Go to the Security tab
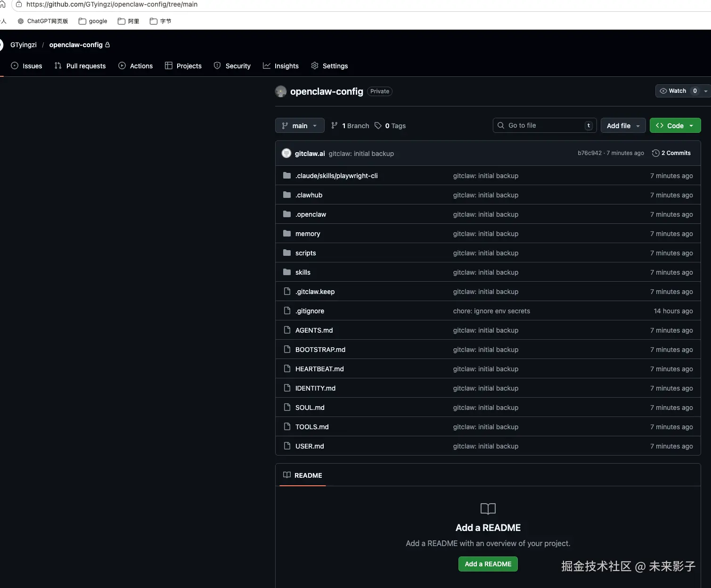The height and width of the screenshot is (588, 711). (232, 66)
